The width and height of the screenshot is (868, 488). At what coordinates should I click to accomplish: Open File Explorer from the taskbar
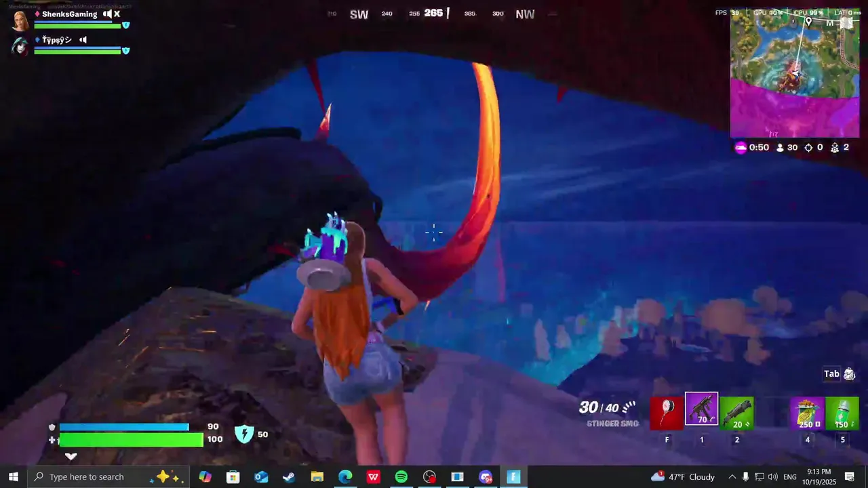tap(317, 477)
